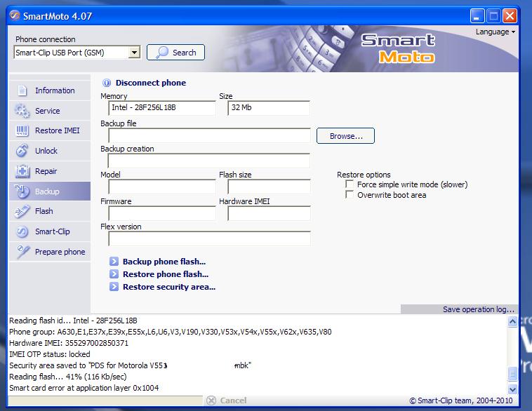Click the Backup creation field
The image size is (532, 411).
click(209, 161)
